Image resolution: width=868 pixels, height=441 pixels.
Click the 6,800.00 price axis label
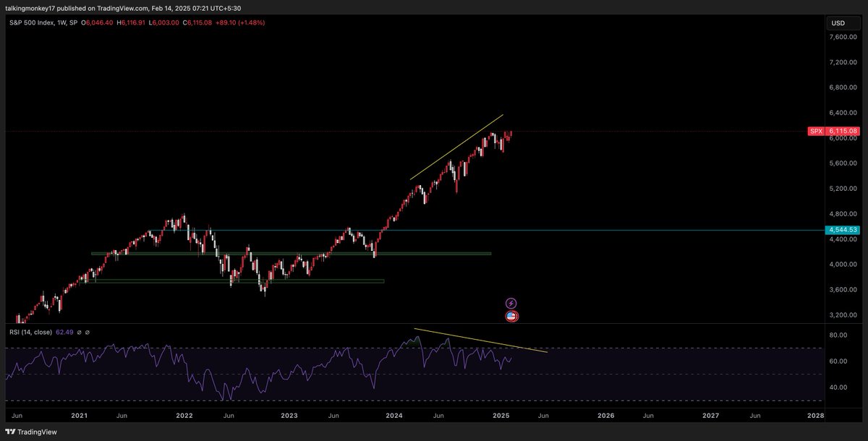pyautogui.click(x=843, y=87)
